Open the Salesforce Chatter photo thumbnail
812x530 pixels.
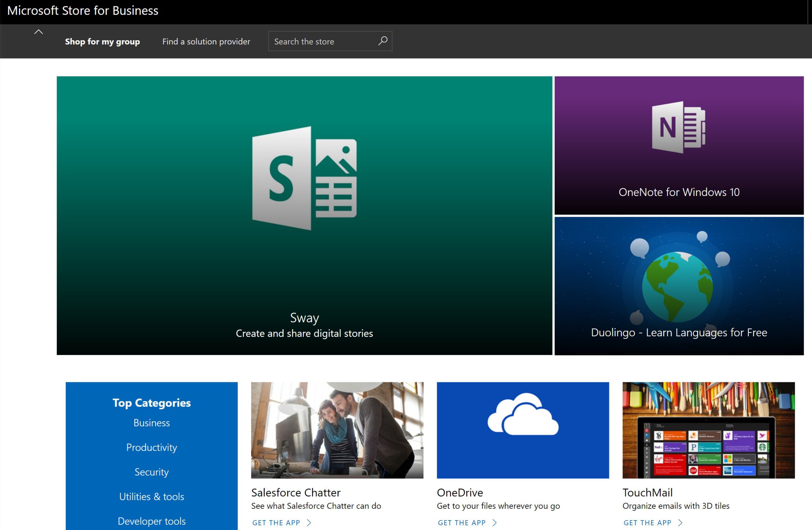point(337,430)
